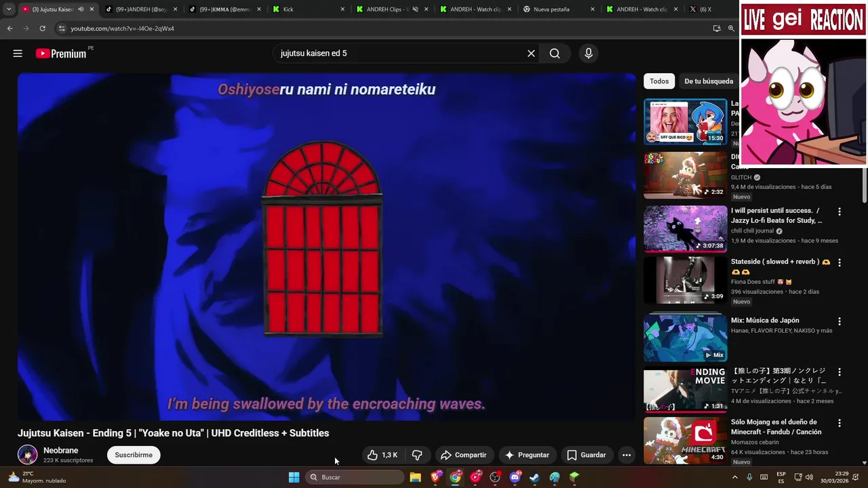Click the Compartir share button
The height and width of the screenshot is (488, 868).
point(463,455)
